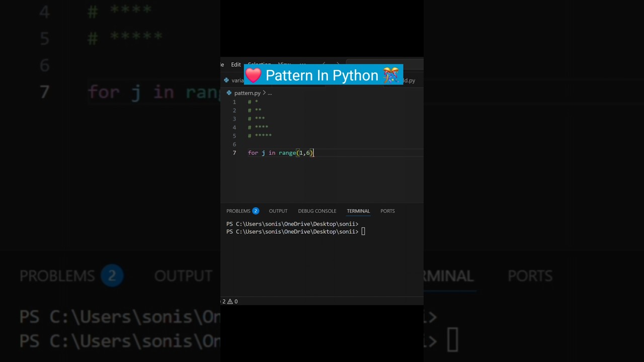Click the party popper emoji in banner
Viewport: 644px width, 362px height.
coord(391,75)
